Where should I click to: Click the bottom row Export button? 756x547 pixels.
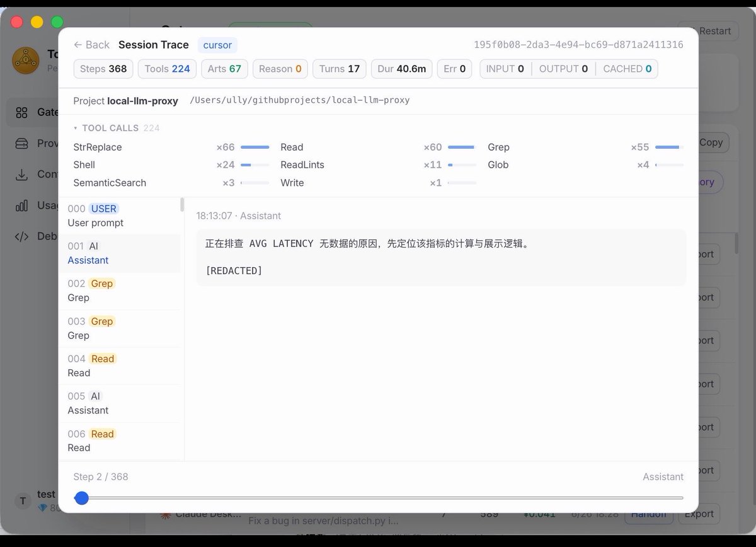[699, 514]
